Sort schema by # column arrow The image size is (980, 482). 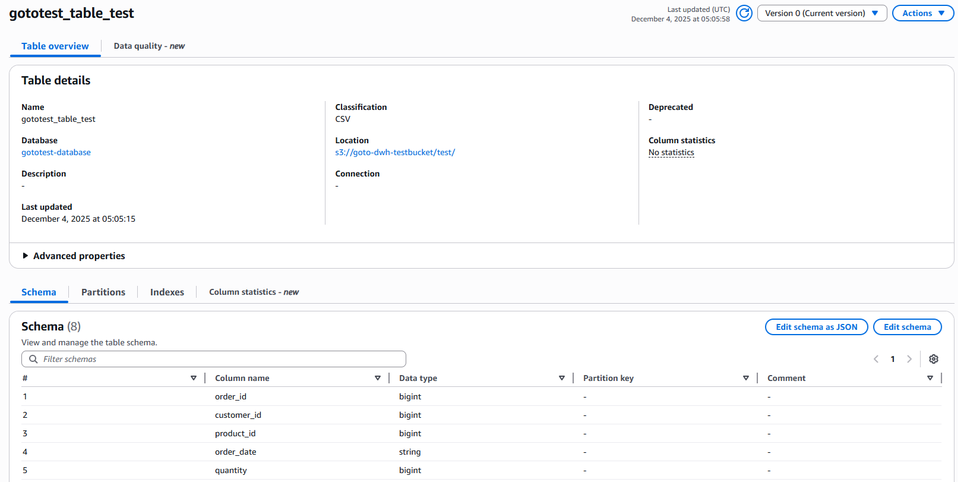tap(193, 378)
